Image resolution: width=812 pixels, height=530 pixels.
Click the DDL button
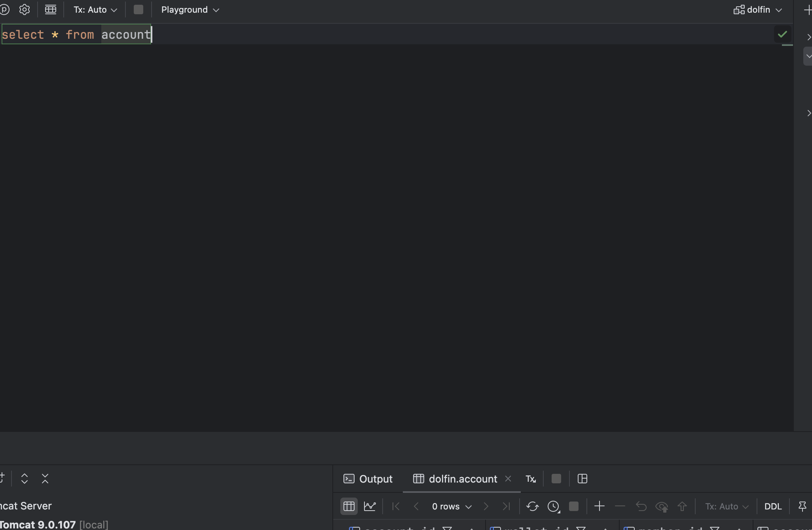(772, 506)
